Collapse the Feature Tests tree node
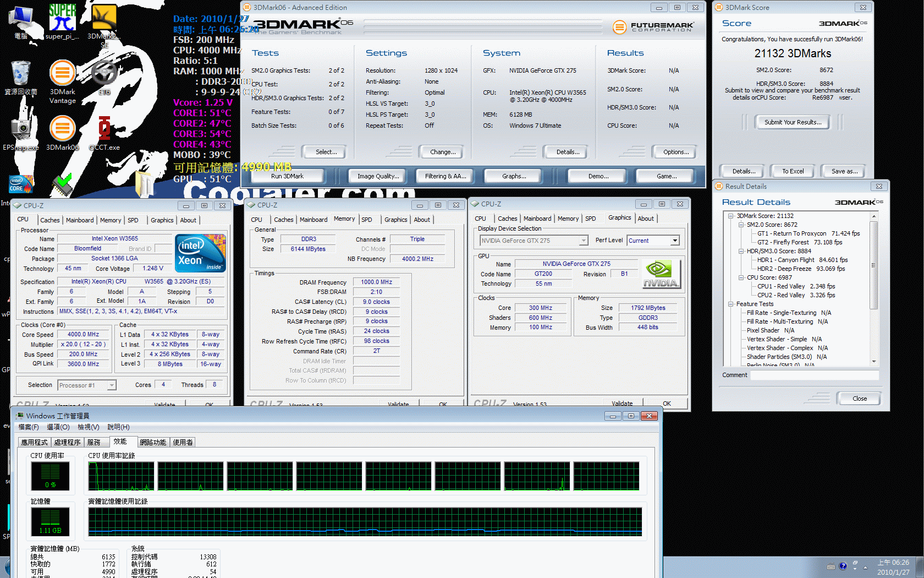This screenshot has height=578, width=924. coord(731,304)
